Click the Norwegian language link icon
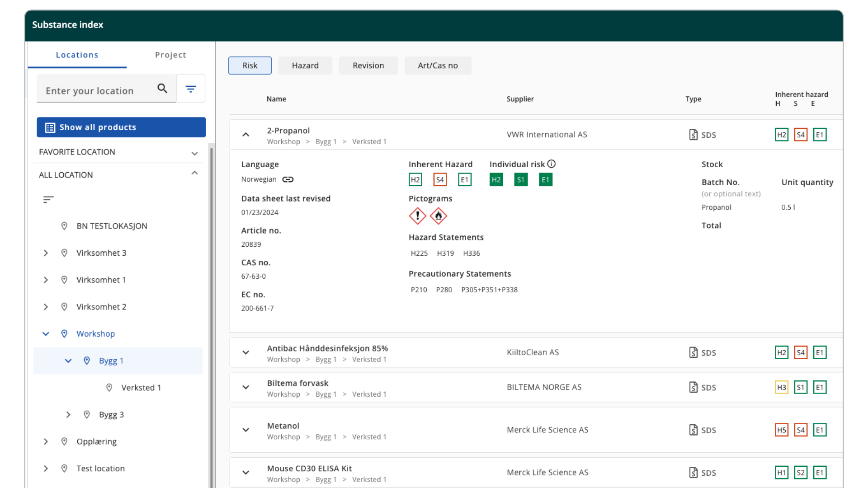Image resolution: width=868 pixels, height=488 pixels. pos(288,179)
